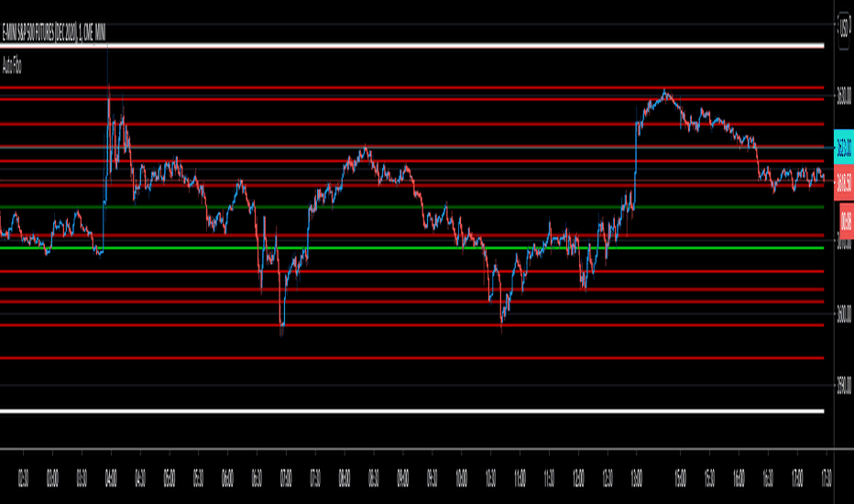Click the E-MINI S&P 500 FUTURES symbol title

tap(54, 33)
